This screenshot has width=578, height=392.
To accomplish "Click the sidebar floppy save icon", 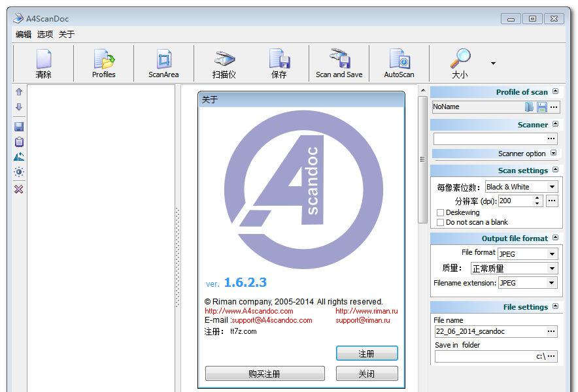I will 19,127.
